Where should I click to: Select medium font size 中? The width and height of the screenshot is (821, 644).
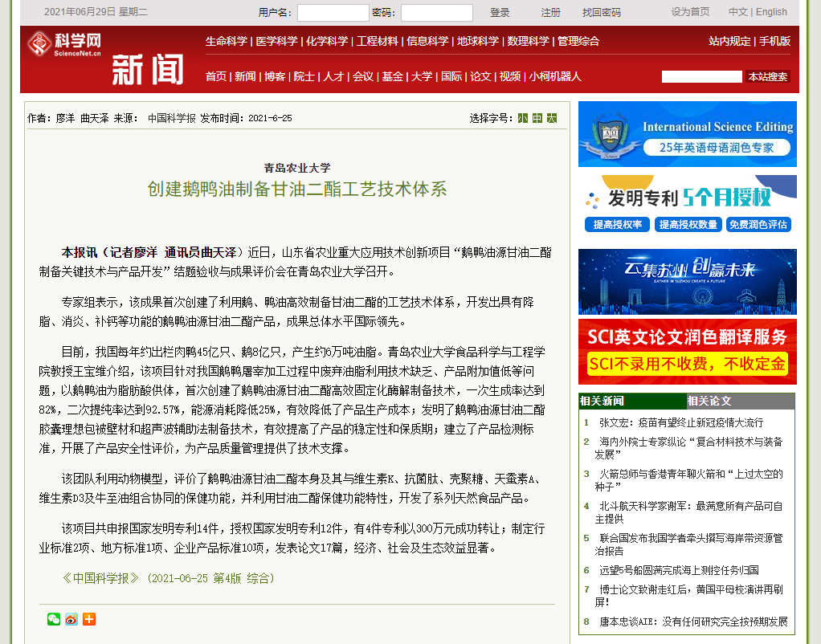point(537,118)
